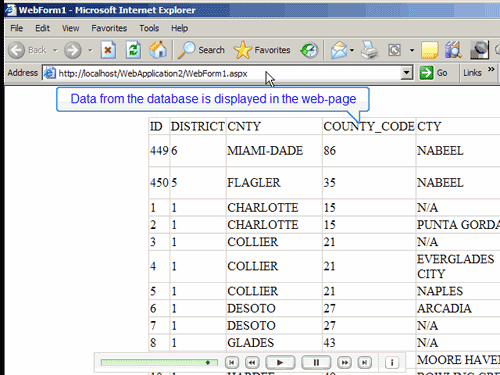The image size is (500, 375).
Task: Click the CNTY column header
Action: click(274, 126)
